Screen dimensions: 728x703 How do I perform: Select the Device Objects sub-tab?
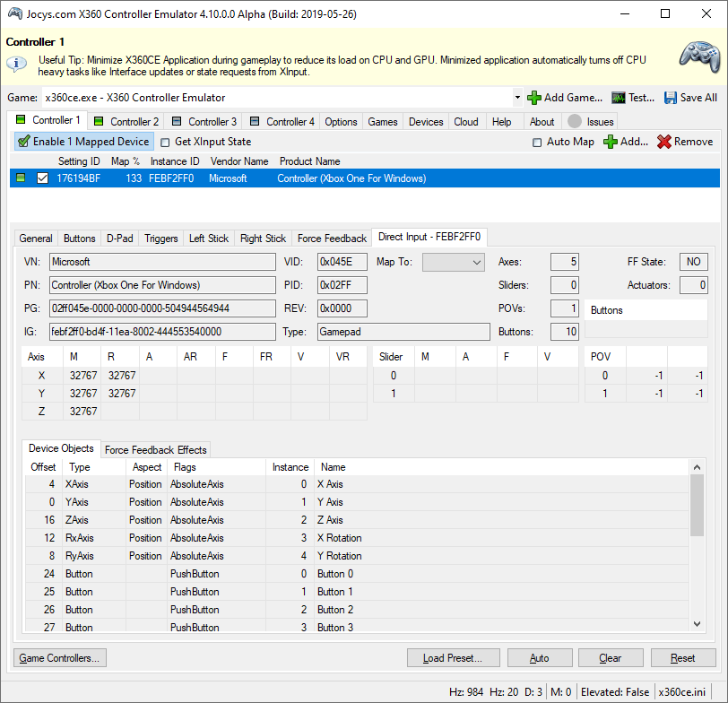[61, 448]
